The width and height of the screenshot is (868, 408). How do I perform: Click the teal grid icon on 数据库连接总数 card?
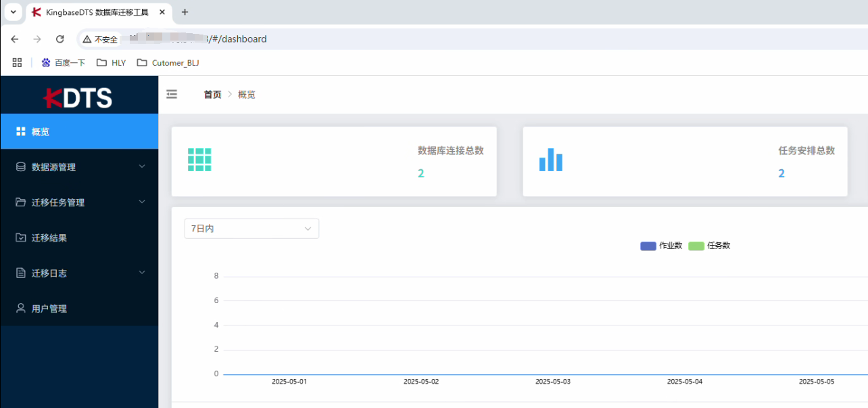(199, 160)
